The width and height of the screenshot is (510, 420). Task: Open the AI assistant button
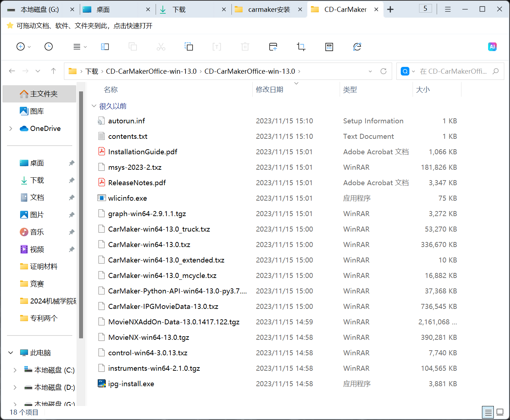[492, 47]
